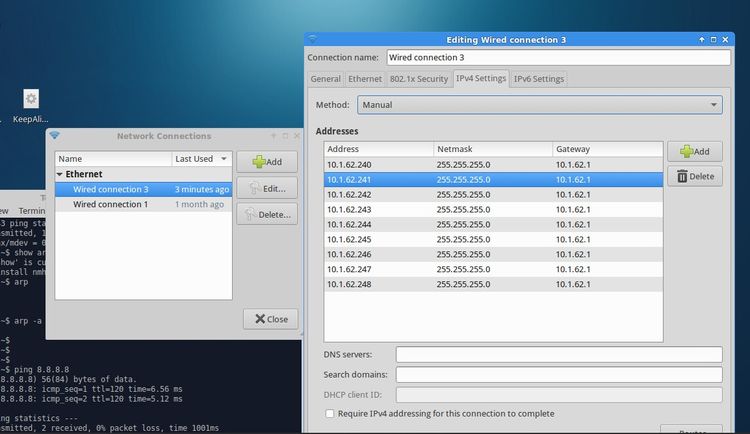The height and width of the screenshot is (434, 750).
Task: Toggle Require IPv4 addressing checkbox
Action: (x=330, y=413)
